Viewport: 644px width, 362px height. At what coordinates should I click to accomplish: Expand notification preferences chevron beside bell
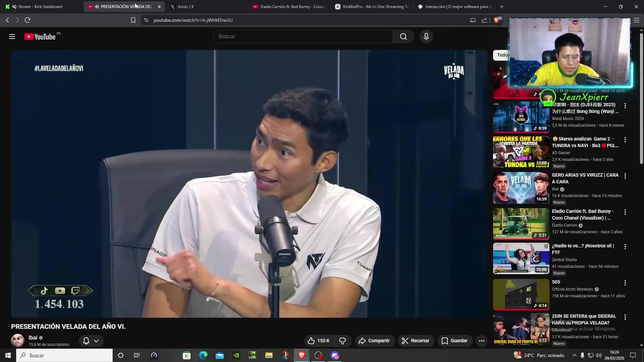(96, 341)
